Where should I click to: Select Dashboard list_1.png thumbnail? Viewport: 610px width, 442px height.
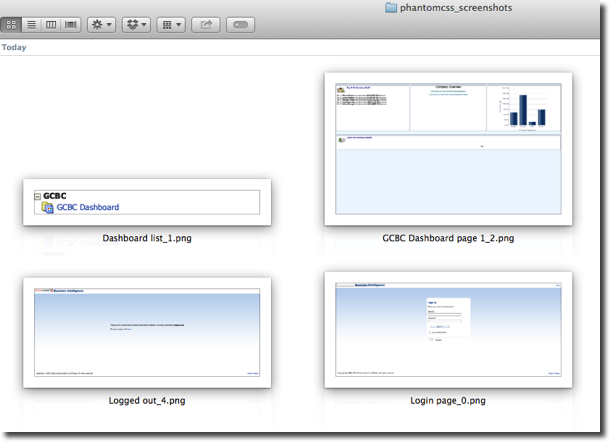point(147,202)
